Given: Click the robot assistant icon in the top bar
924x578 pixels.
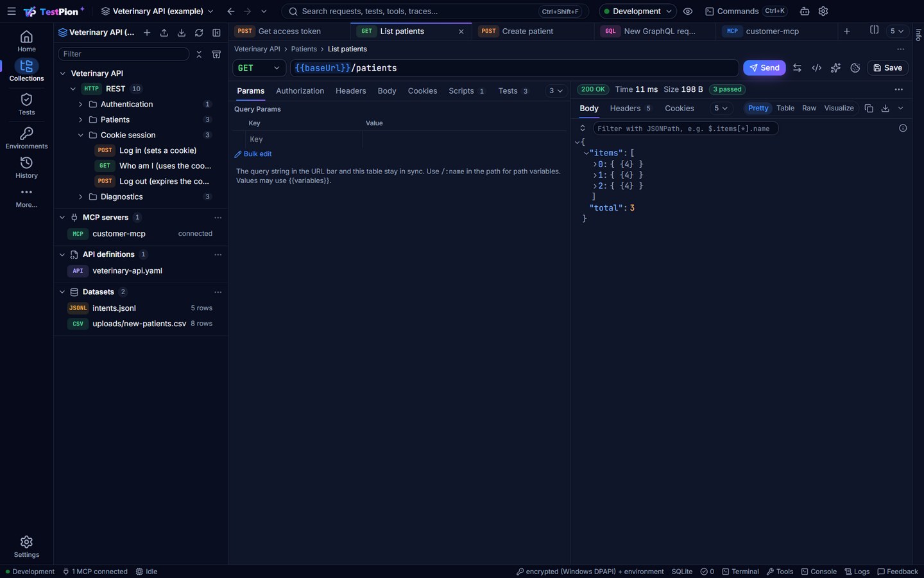Looking at the screenshot, I should 805,12.
